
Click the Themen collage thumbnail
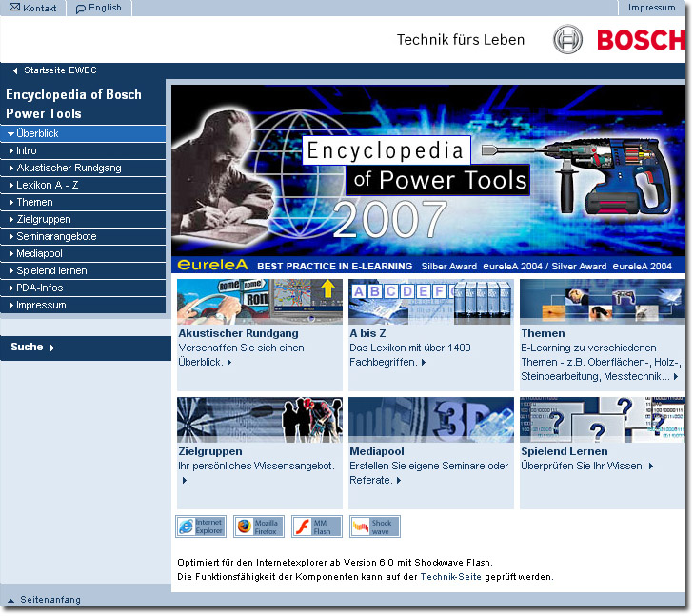(603, 302)
